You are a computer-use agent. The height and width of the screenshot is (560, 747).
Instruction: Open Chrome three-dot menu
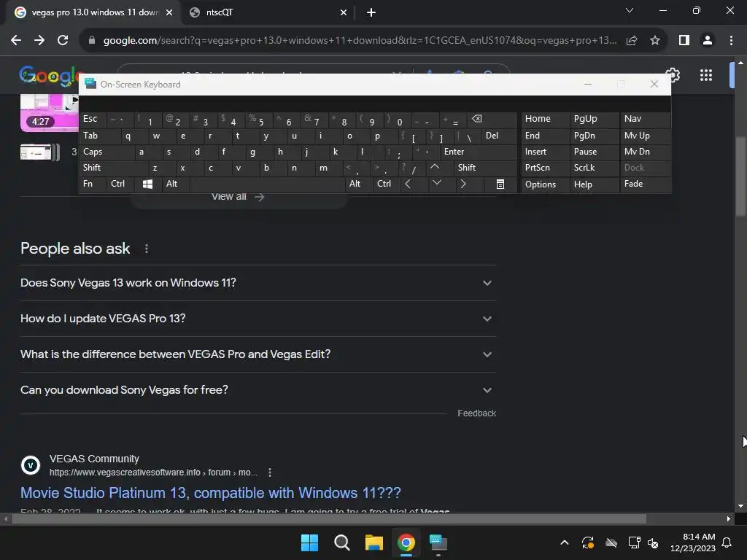(731, 41)
